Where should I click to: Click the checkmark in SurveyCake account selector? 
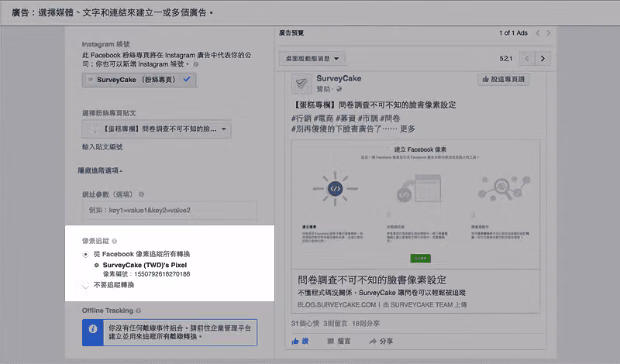187,79
